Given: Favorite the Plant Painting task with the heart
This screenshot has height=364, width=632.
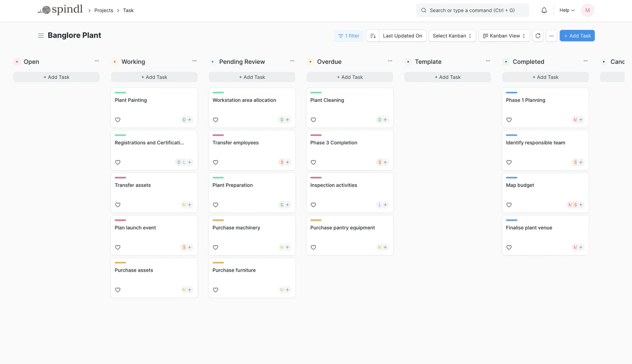Looking at the screenshot, I should coord(118,120).
